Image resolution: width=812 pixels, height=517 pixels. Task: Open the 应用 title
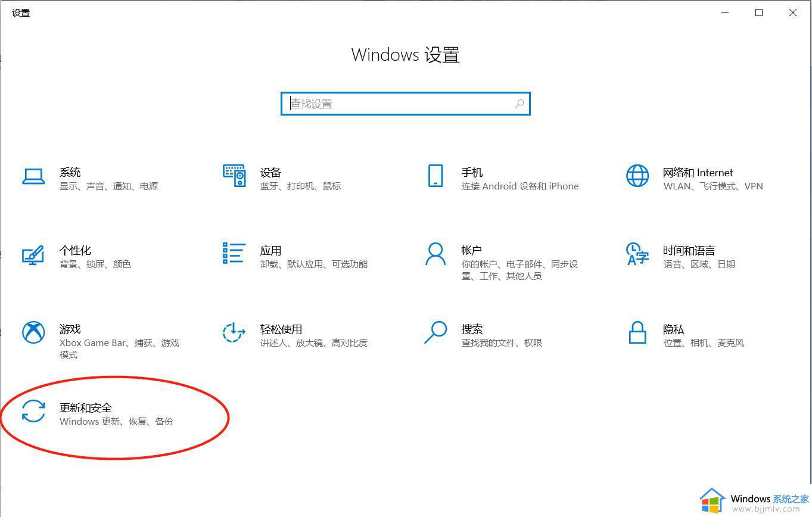point(270,250)
